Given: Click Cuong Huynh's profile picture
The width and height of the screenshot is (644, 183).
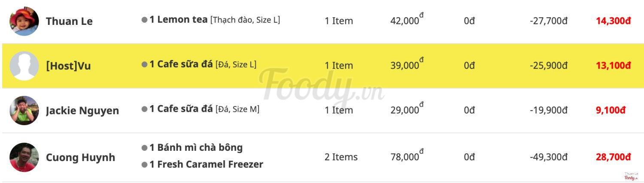Looking at the screenshot, I should tap(24, 157).
